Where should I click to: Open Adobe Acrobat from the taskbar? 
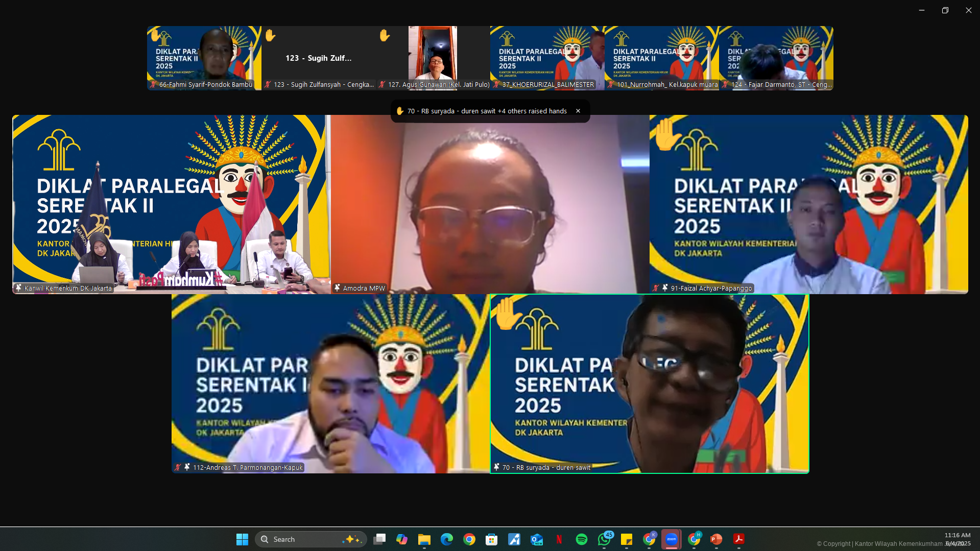(x=738, y=539)
